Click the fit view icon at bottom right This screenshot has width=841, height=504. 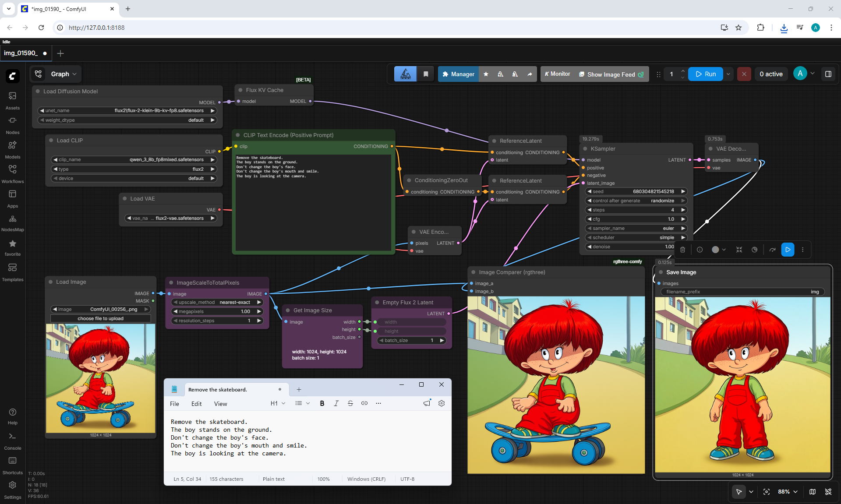pyautogui.click(x=767, y=492)
